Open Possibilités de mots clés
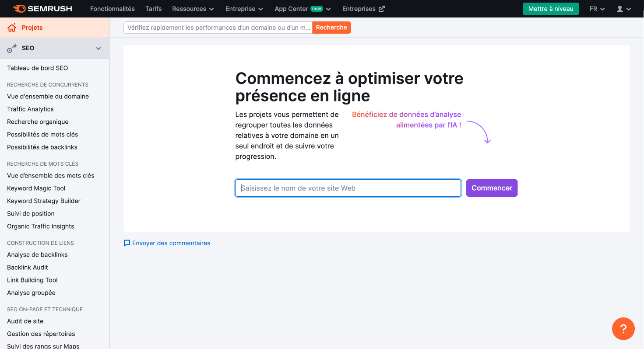This screenshot has height=355, width=644. coord(42,135)
